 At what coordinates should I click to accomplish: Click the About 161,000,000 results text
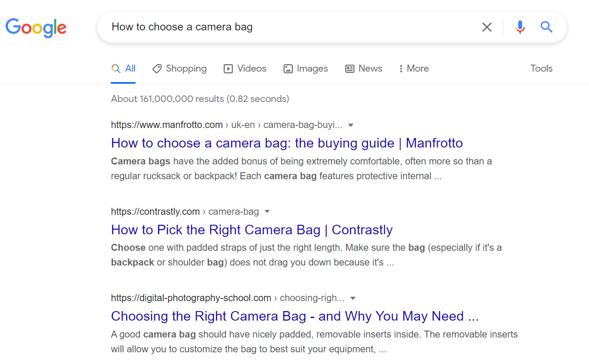(200, 99)
